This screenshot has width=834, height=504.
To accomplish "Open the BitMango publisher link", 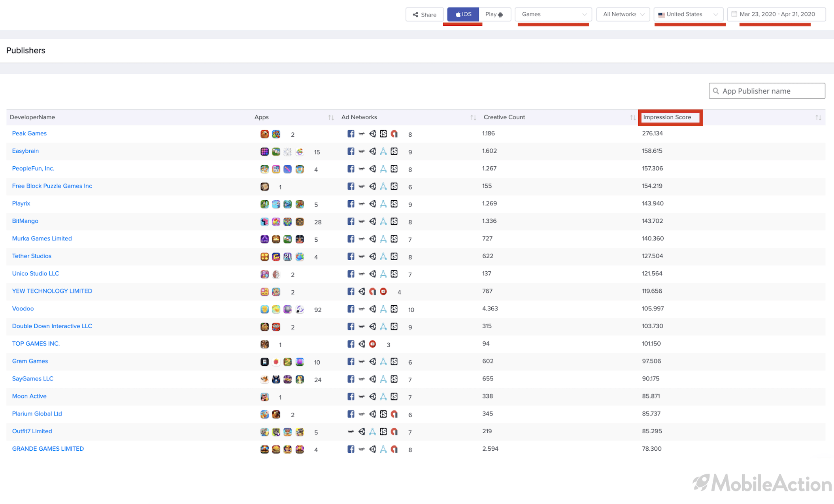I will coord(25,221).
